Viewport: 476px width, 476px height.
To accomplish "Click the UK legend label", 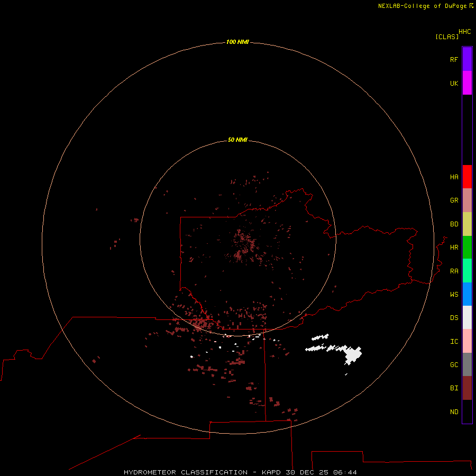I will 454,83.
